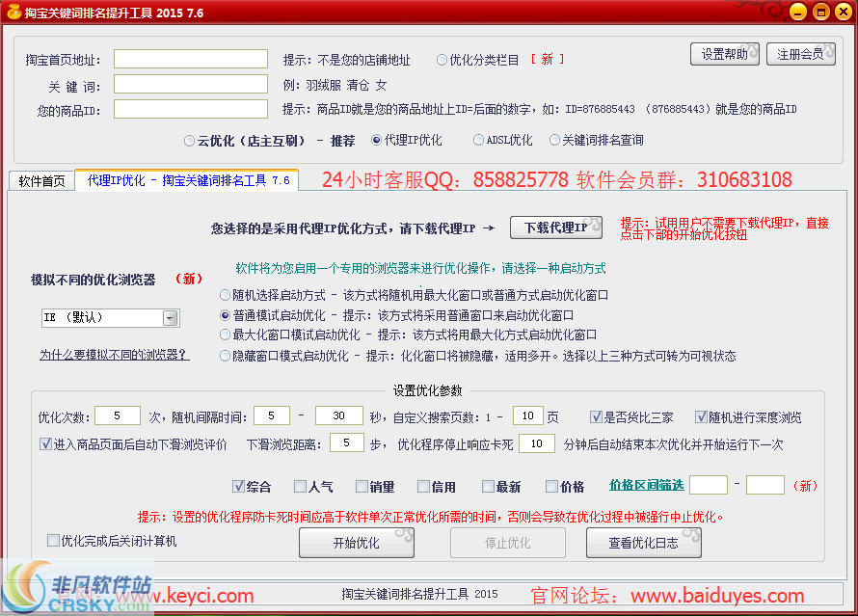Click the maximum price range field
Screen dimensions: 858x616
click(x=765, y=485)
